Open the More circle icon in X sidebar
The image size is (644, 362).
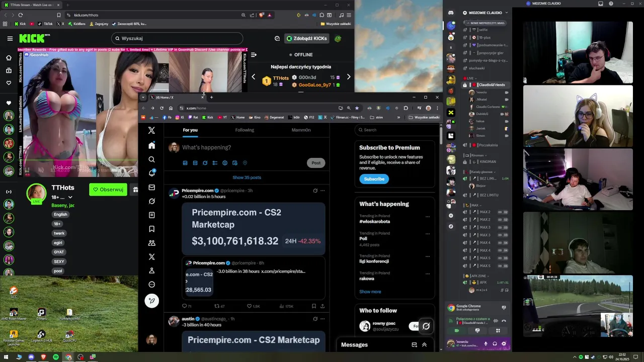click(151, 285)
